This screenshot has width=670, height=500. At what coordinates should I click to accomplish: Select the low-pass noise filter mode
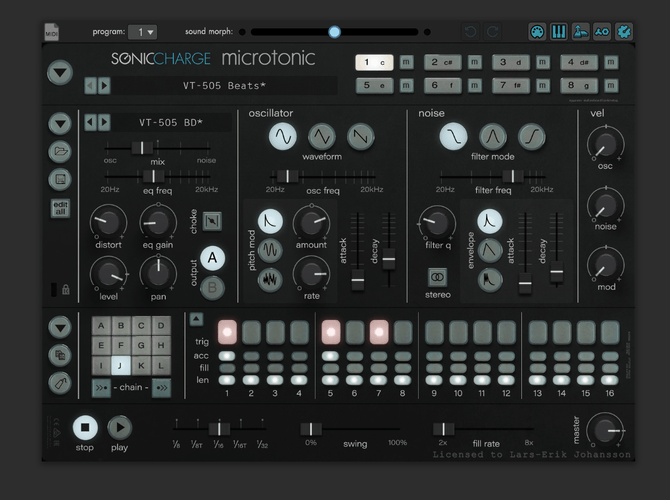(x=453, y=137)
